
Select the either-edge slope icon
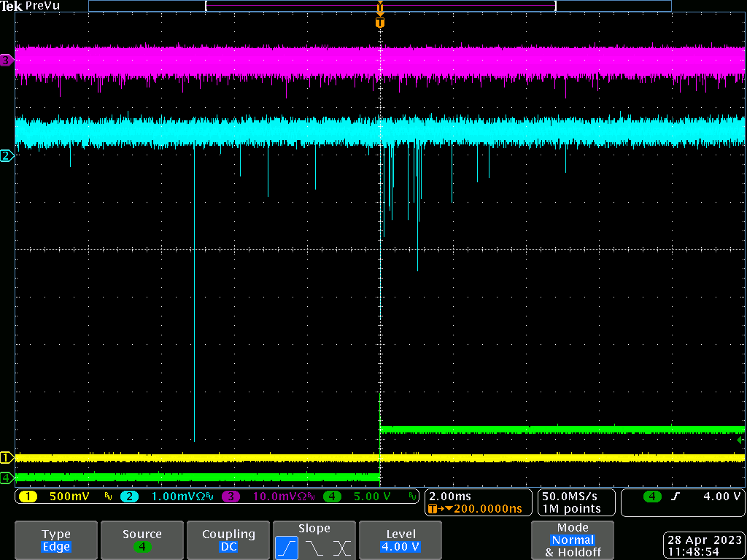click(341, 547)
